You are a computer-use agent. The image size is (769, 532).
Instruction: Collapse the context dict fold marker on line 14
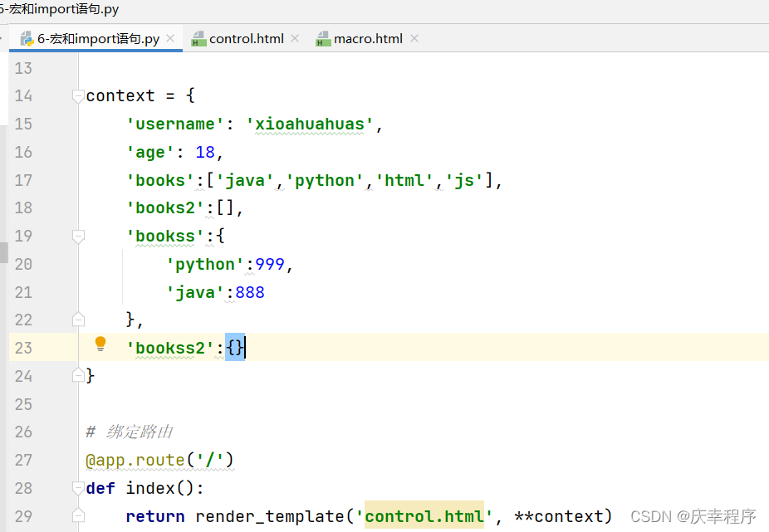pos(78,96)
